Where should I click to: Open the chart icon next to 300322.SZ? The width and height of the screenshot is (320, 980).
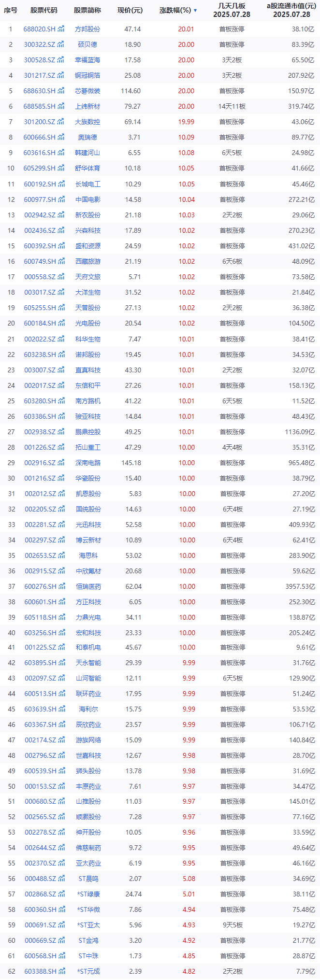pos(61,44)
